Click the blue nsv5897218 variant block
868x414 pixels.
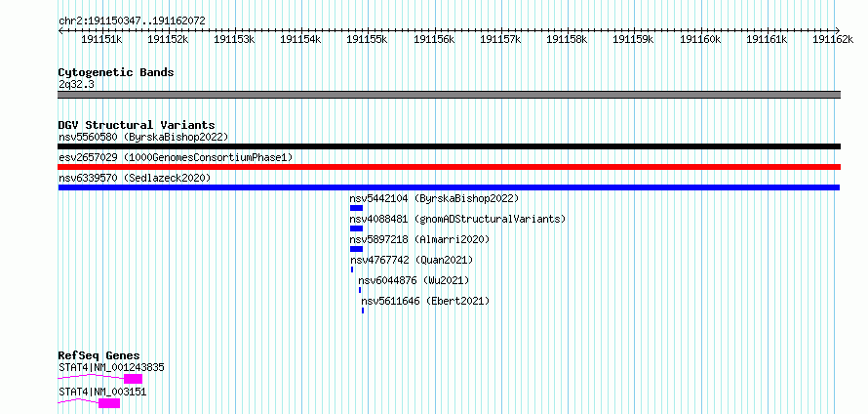click(357, 249)
